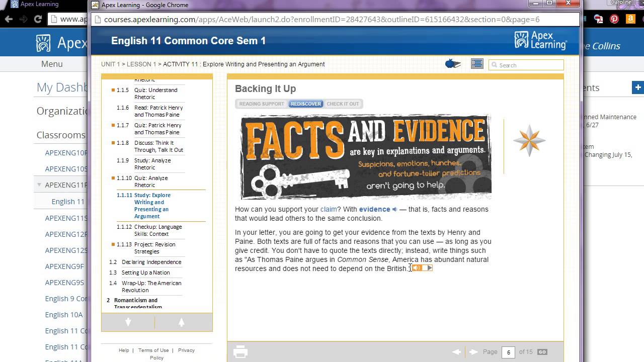Open the Menu item in the background dashboard
Viewport: 644px width, 362px height.
coord(52,64)
